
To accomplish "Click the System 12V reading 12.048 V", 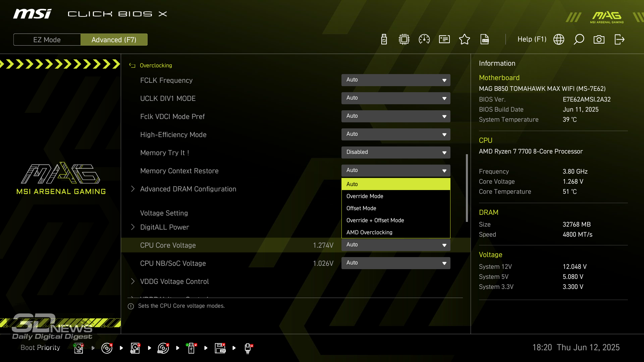I will [575, 267].
